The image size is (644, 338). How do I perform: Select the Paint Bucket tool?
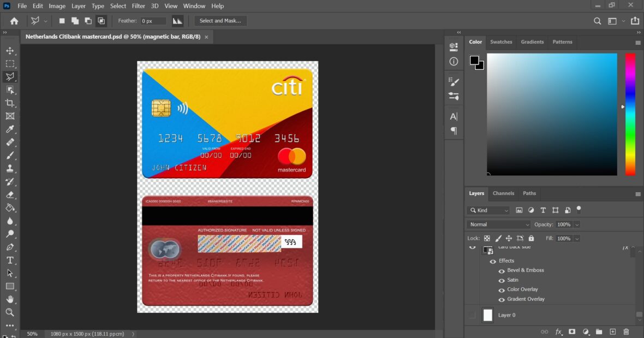click(x=10, y=208)
